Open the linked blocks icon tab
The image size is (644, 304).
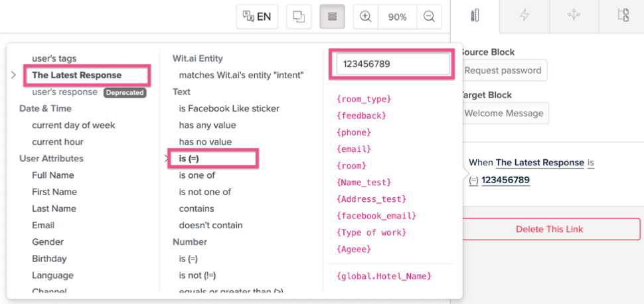(623, 16)
